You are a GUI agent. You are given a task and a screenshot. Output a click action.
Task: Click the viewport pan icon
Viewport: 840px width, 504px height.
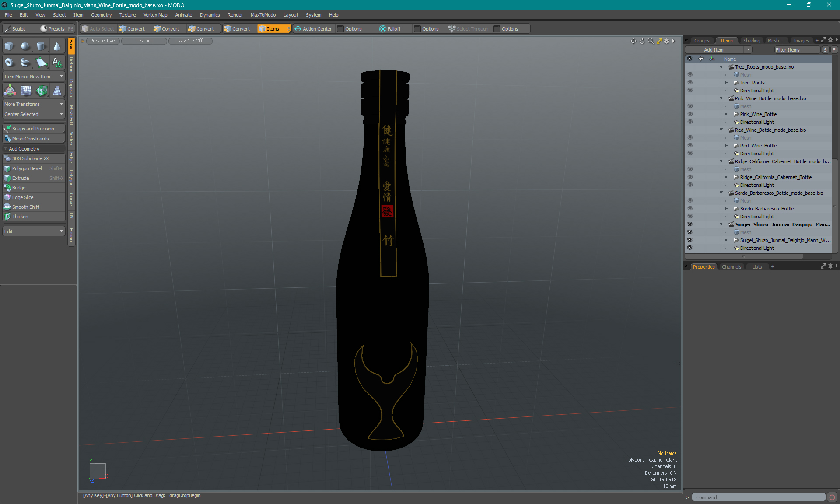click(x=633, y=41)
